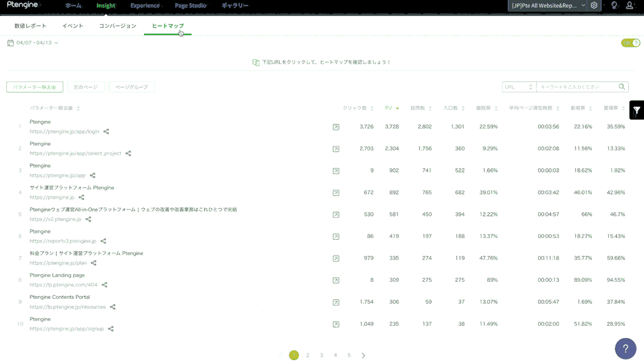
Task: Open the URL search type dropdown
Action: [519, 87]
